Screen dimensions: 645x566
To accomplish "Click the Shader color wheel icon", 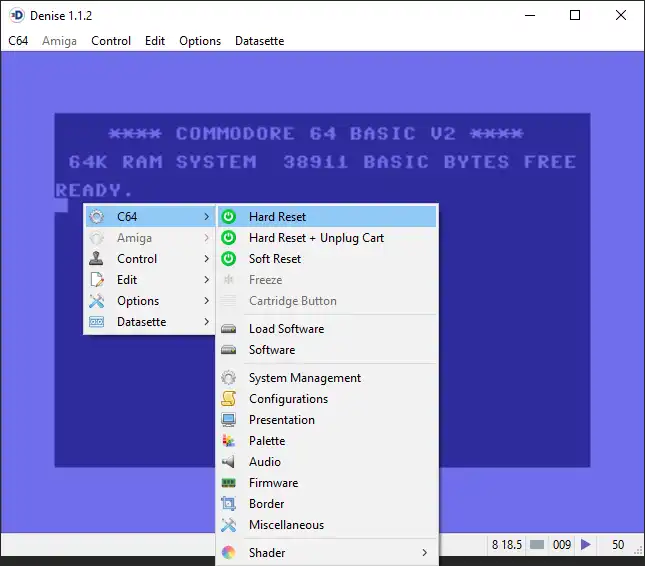I will (228, 552).
